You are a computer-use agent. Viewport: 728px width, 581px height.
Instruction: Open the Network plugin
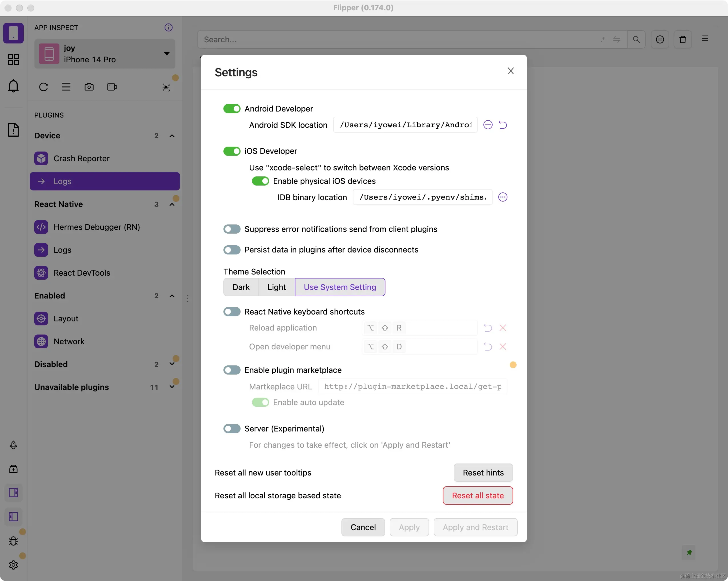coord(105,342)
